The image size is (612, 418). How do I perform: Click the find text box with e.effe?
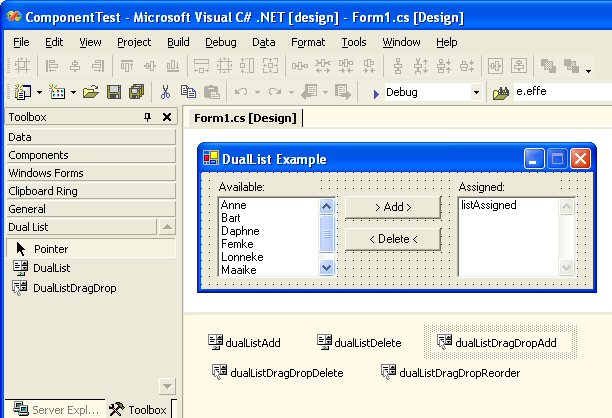563,92
